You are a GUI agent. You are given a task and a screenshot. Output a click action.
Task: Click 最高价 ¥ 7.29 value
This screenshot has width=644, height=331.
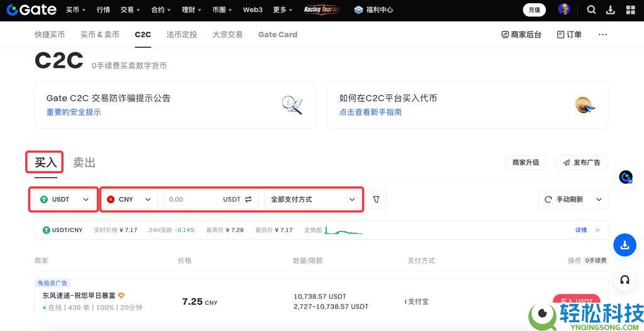(x=225, y=230)
